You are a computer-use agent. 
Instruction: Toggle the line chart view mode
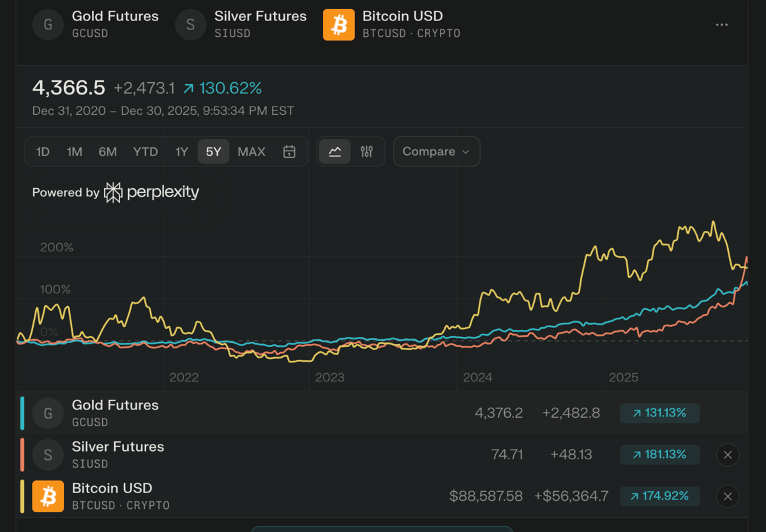[334, 151]
